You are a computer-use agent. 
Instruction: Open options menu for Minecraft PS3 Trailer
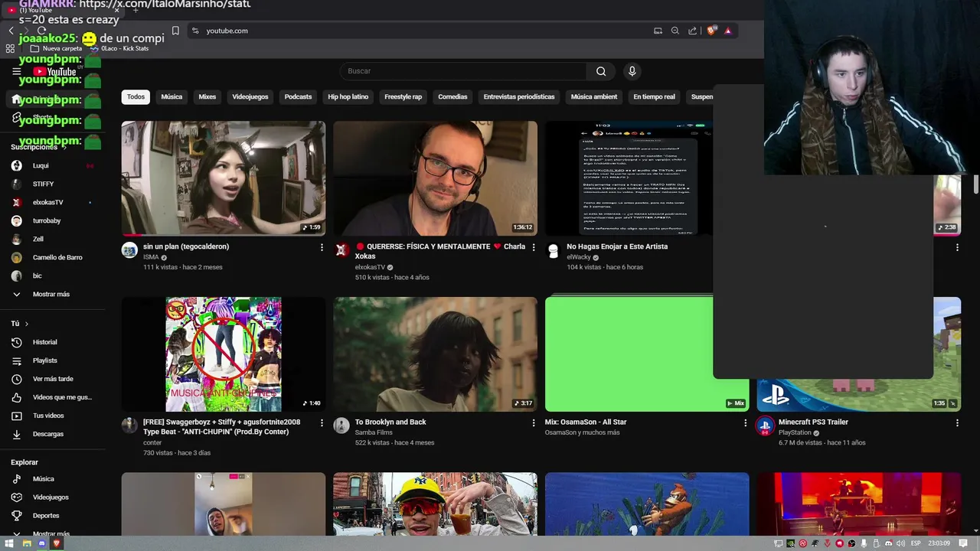(x=957, y=422)
